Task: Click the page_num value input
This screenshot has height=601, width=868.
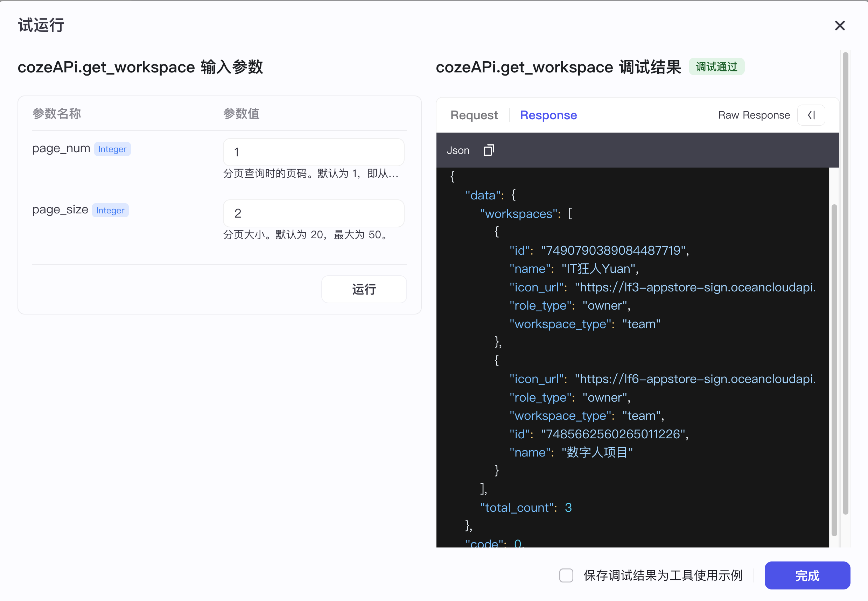Action: [313, 152]
